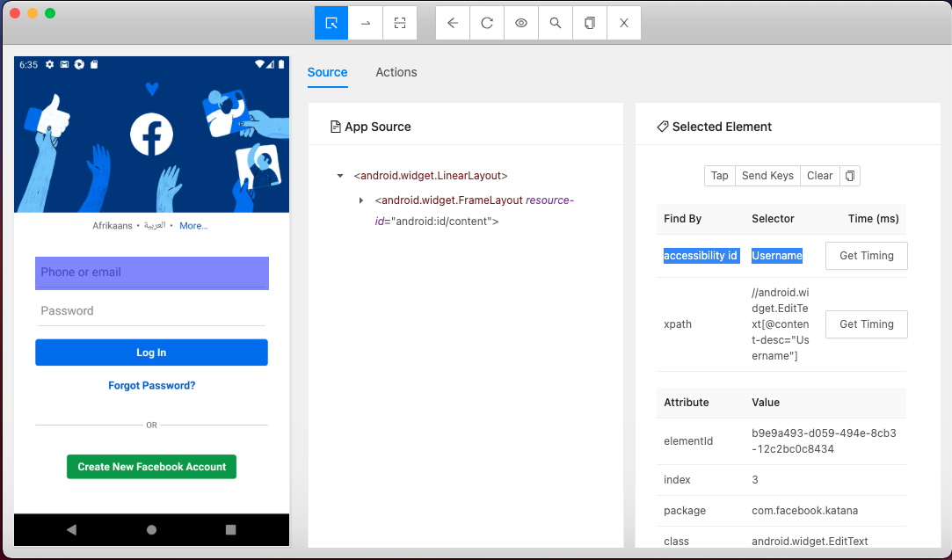Click the 'package' attribute name

(x=684, y=510)
